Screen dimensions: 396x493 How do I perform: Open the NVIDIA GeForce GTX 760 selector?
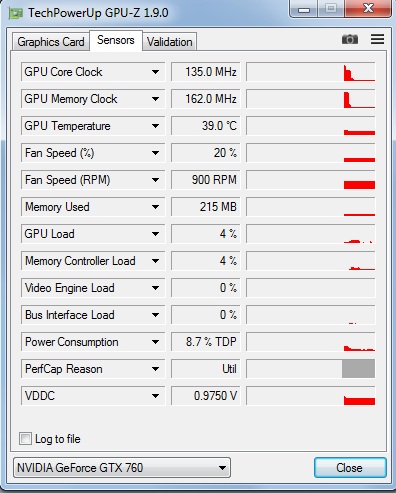[x=122, y=468]
